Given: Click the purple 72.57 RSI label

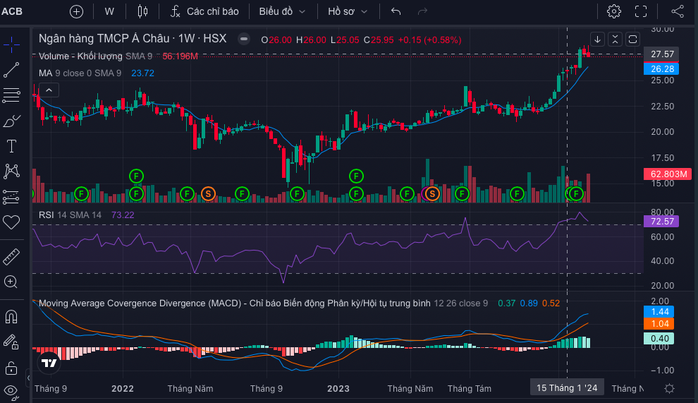Looking at the screenshot, I should pyautogui.click(x=661, y=221).
